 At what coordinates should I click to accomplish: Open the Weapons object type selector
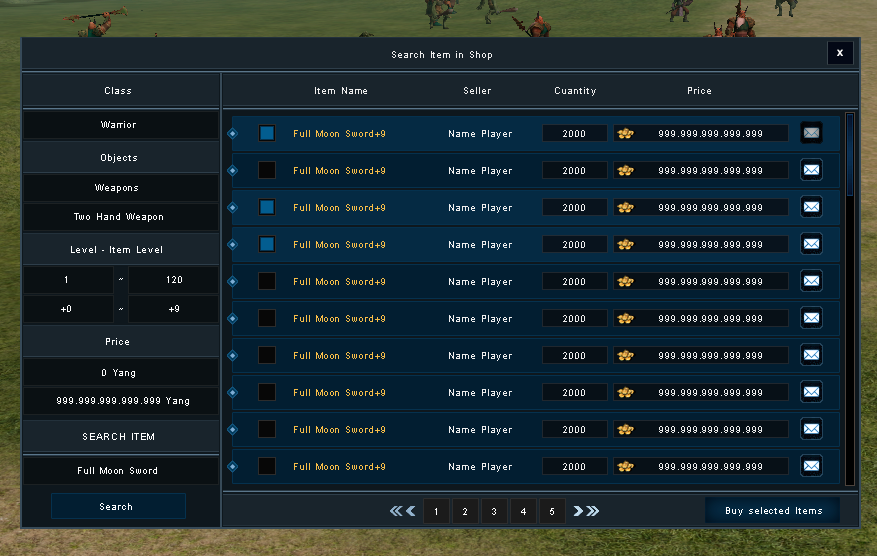pyautogui.click(x=121, y=188)
